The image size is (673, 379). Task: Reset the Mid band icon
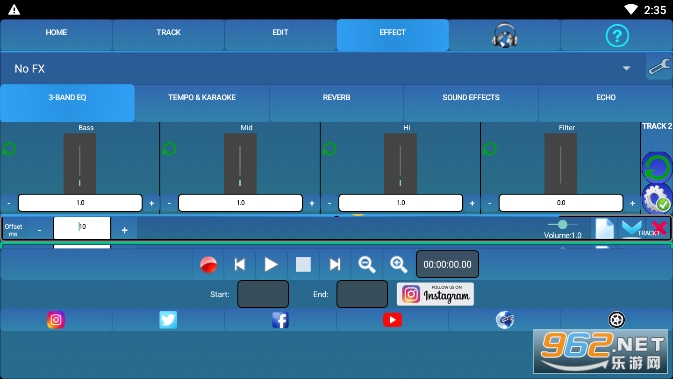(170, 149)
